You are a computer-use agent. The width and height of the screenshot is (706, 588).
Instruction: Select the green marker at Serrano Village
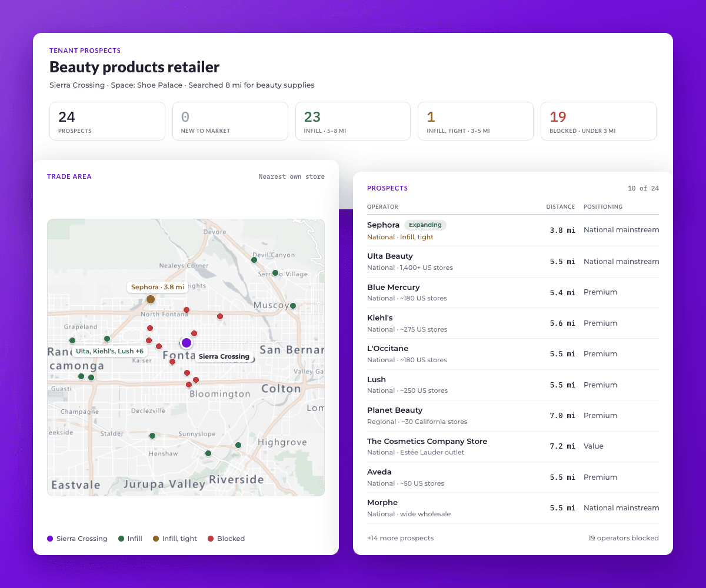click(x=275, y=273)
